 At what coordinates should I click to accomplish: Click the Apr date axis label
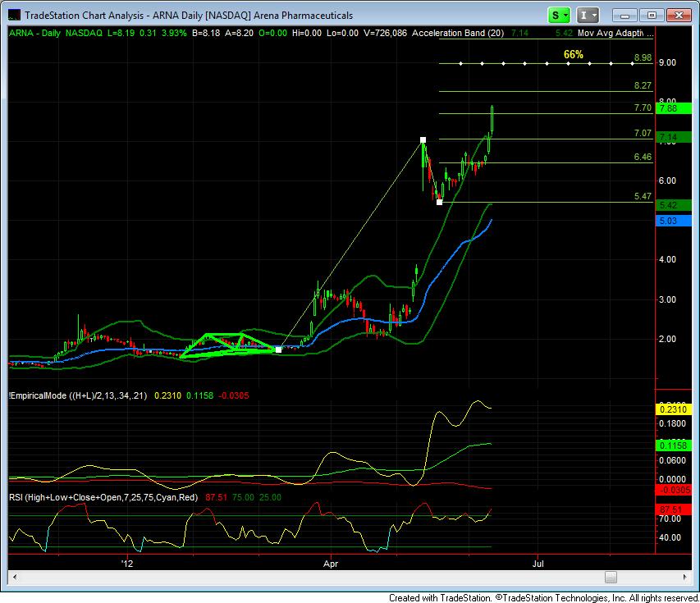coord(331,564)
